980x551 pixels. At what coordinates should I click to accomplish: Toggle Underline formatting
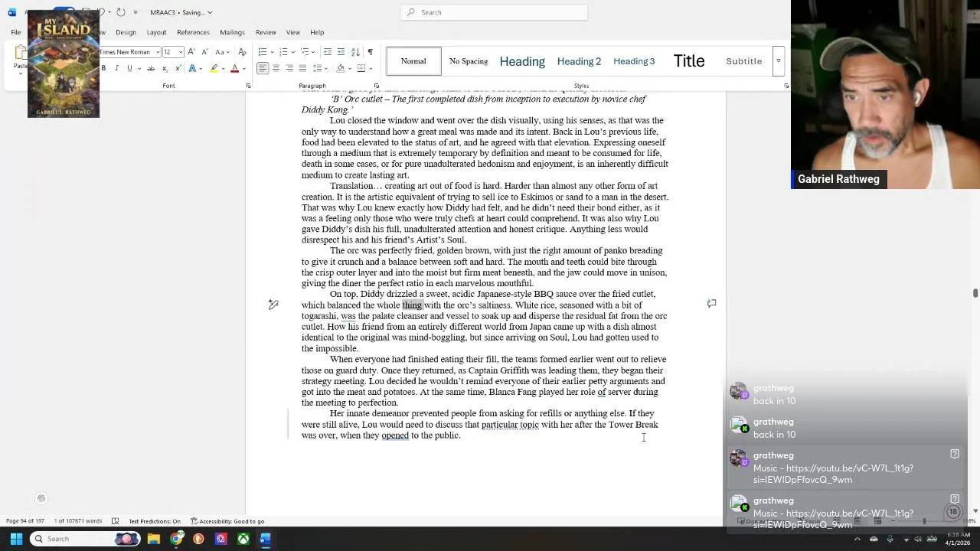pos(129,68)
